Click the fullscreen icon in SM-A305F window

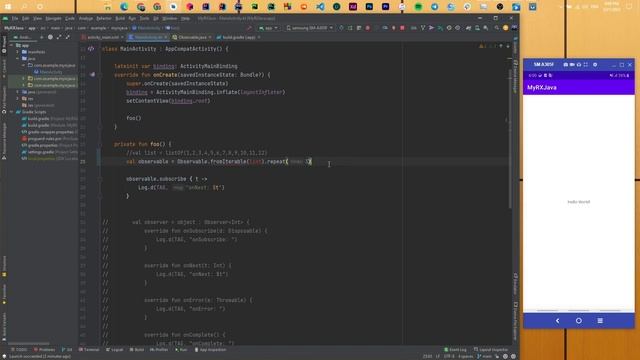[586, 64]
